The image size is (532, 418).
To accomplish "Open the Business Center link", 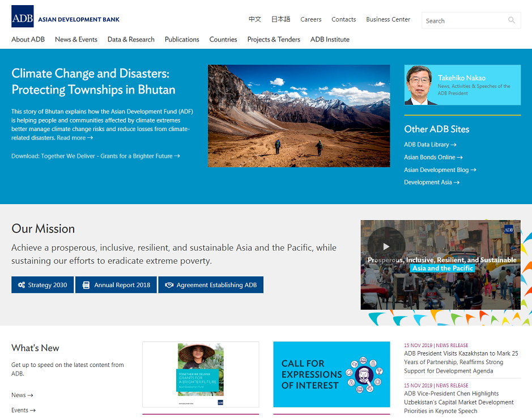I will coord(388,19).
